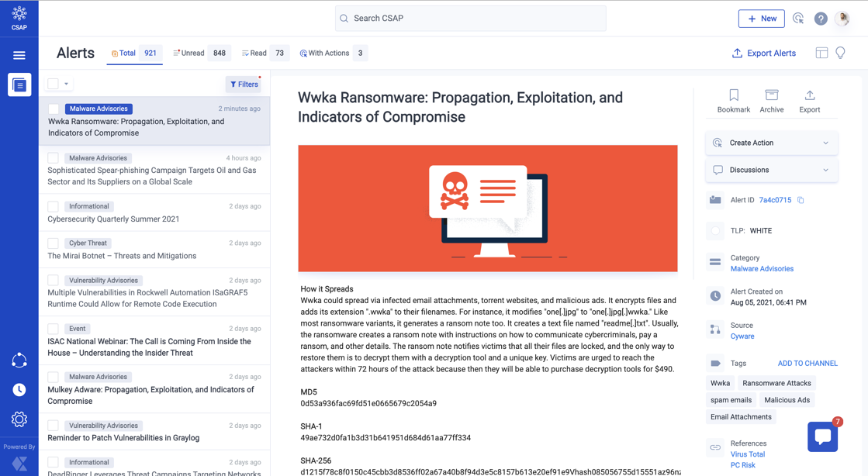Switch the alert layout view icon
This screenshot has width=868, height=476.
point(821,53)
